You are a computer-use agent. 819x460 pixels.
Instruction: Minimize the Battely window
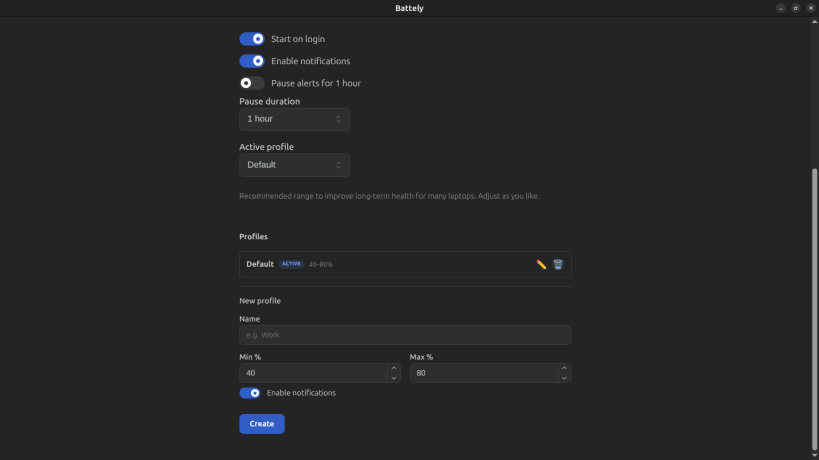pyautogui.click(x=780, y=8)
